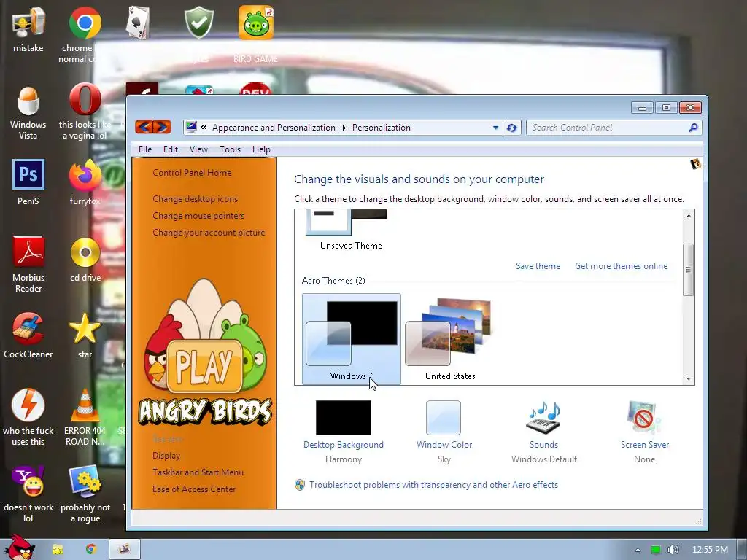The width and height of the screenshot is (747, 560).
Task: Open the Photoshop Ps desktop icon
Action: pyautogui.click(x=28, y=175)
